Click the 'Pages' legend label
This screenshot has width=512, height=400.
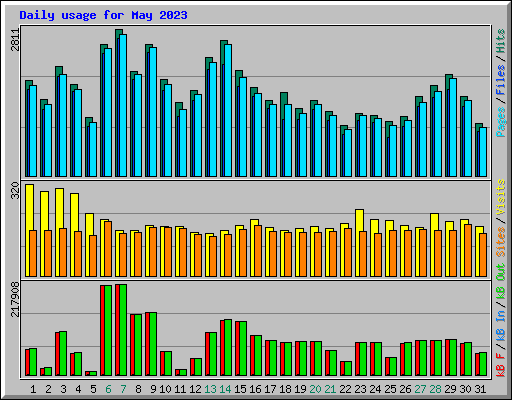[501, 122]
